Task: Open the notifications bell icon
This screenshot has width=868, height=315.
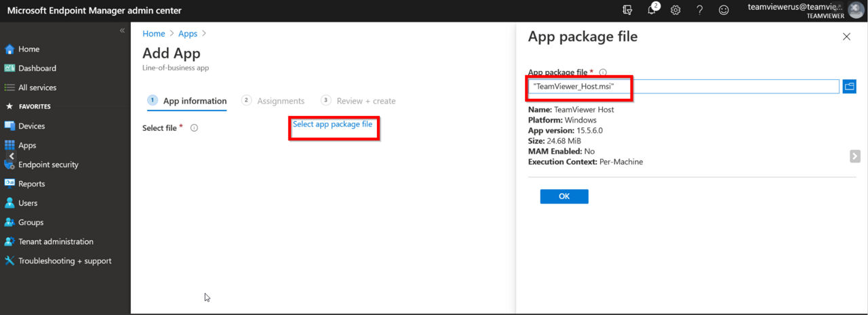Action: (x=652, y=10)
